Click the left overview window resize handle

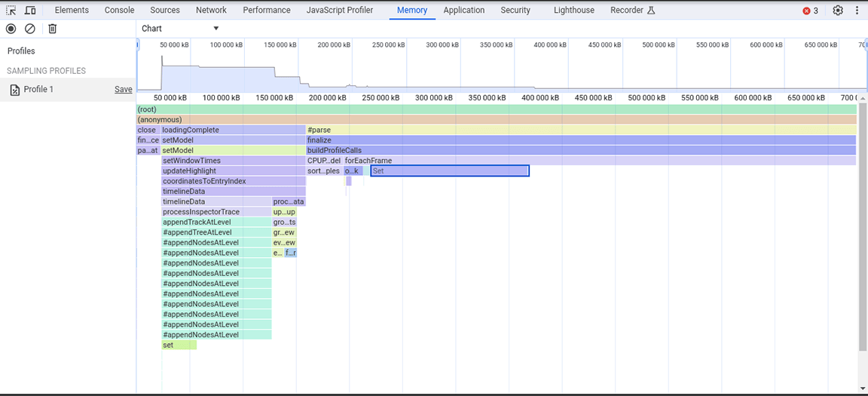138,45
